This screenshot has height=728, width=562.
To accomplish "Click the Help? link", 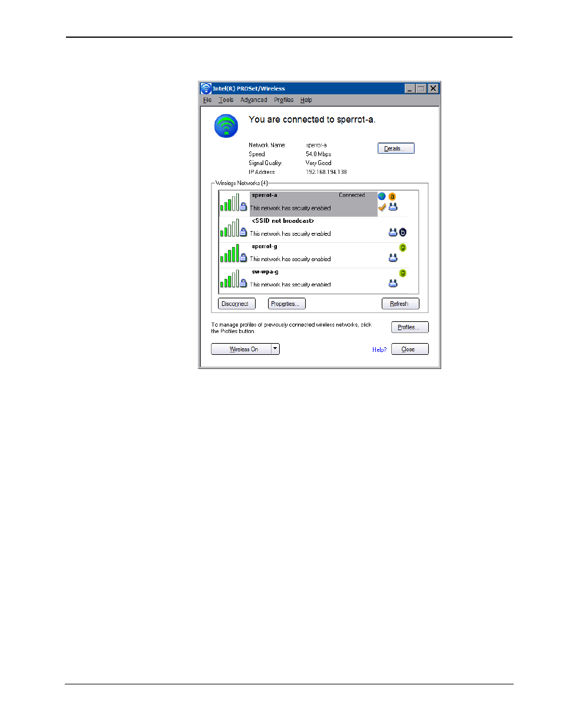I will (x=379, y=350).
